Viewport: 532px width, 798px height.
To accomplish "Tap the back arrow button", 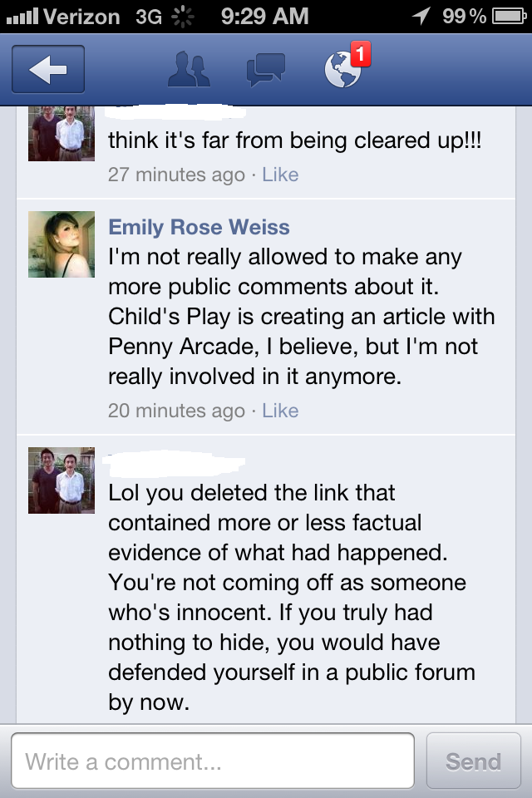I will 48,69.
